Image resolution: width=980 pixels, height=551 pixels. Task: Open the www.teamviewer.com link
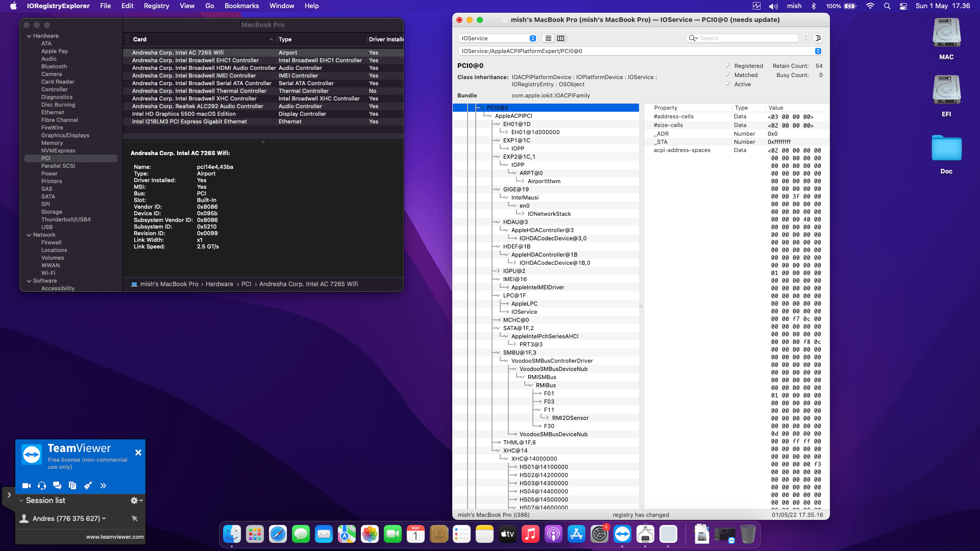coord(115,537)
